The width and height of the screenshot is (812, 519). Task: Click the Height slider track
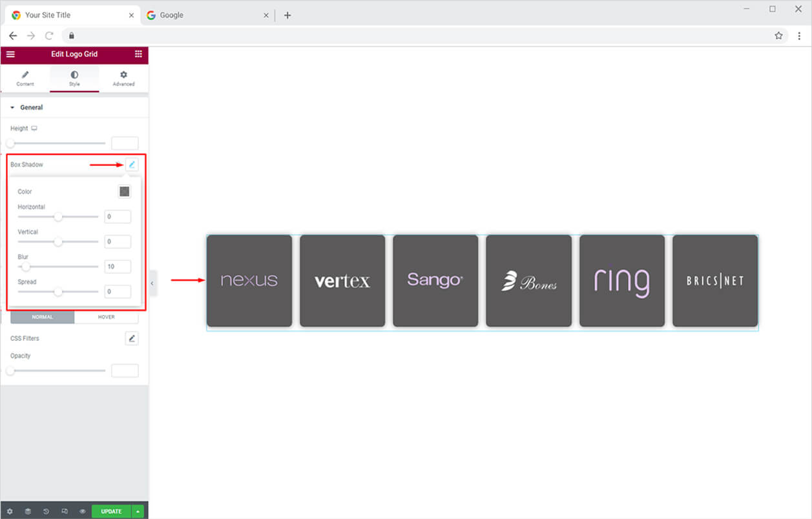pyautogui.click(x=57, y=143)
